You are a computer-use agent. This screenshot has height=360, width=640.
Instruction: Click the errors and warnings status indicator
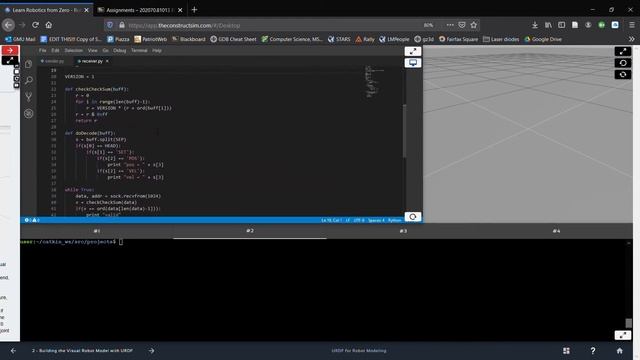coord(32,220)
